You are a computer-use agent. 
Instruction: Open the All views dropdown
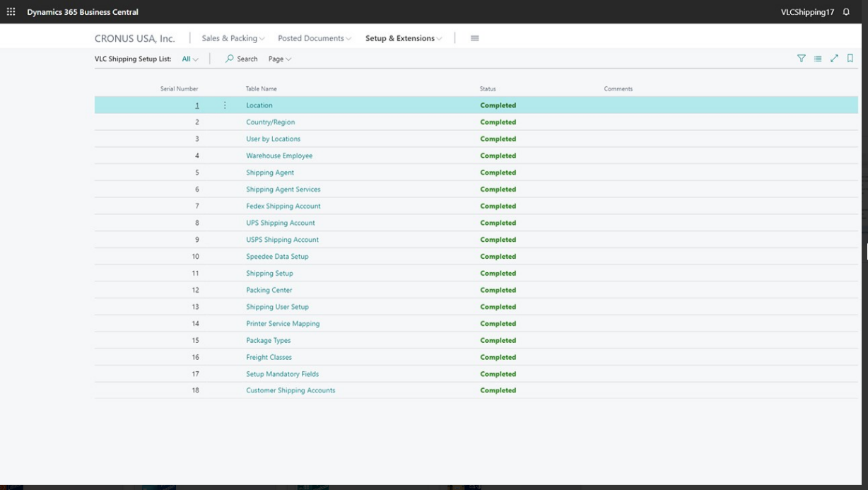click(x=190, y=59)
